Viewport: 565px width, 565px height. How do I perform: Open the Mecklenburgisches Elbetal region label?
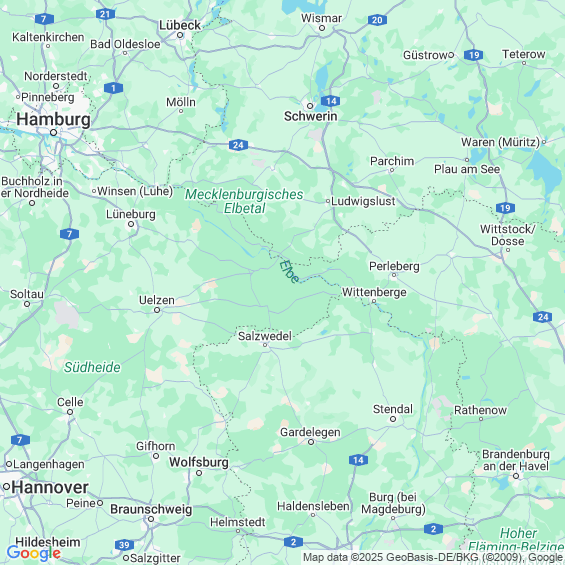tap(244, 201)
